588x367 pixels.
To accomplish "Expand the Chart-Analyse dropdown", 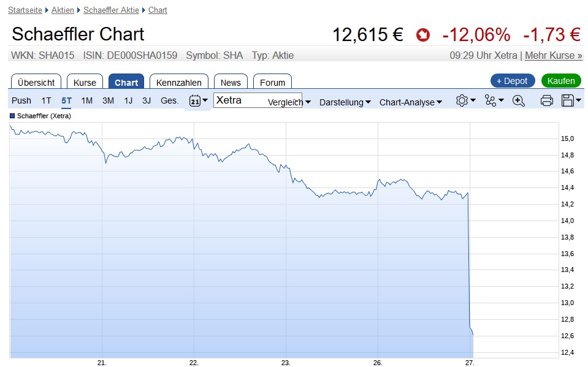I will coord(410,102).
